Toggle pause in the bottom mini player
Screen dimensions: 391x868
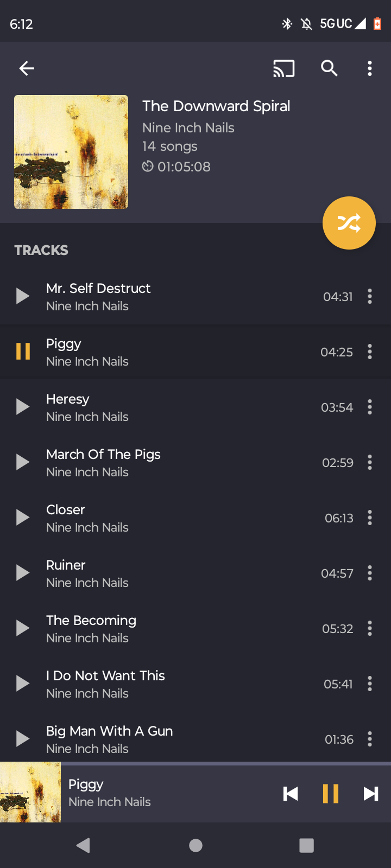pyautogui.click(x=330, y=794)
